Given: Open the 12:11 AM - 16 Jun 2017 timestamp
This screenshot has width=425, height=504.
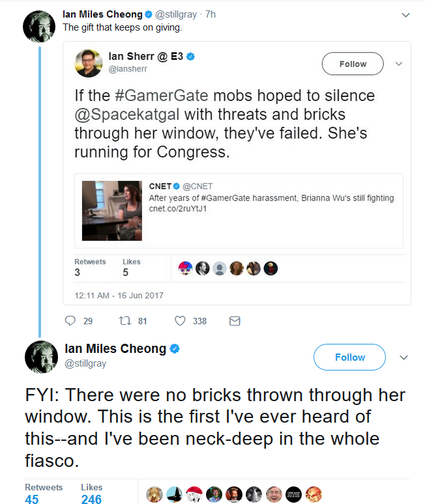Looking at the screenshot, I should point(119,296).
